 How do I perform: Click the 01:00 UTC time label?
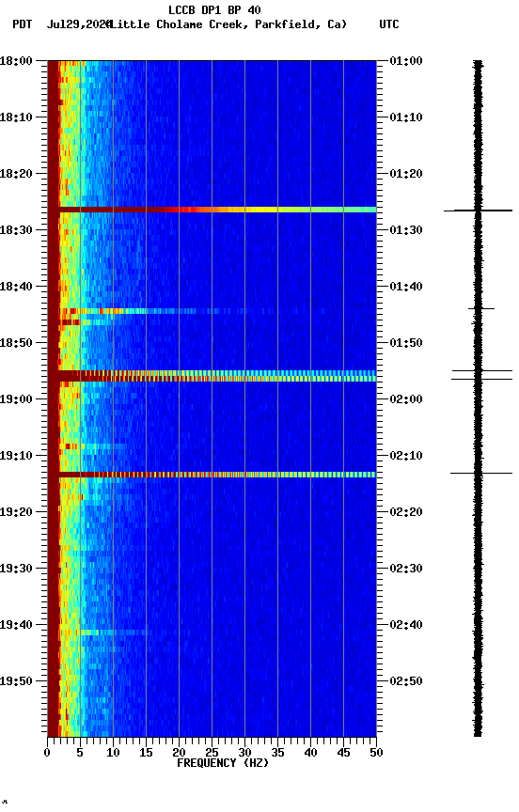point(406,61)
